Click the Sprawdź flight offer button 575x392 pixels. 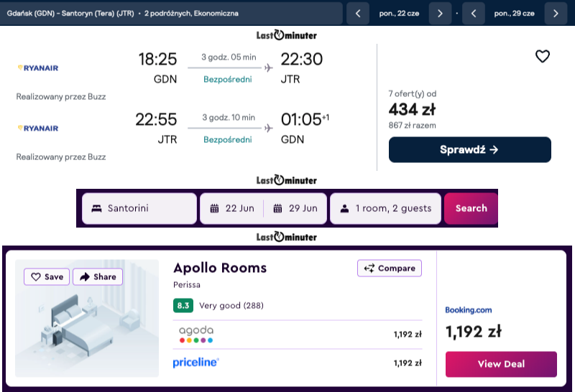[x=469, y=150]
